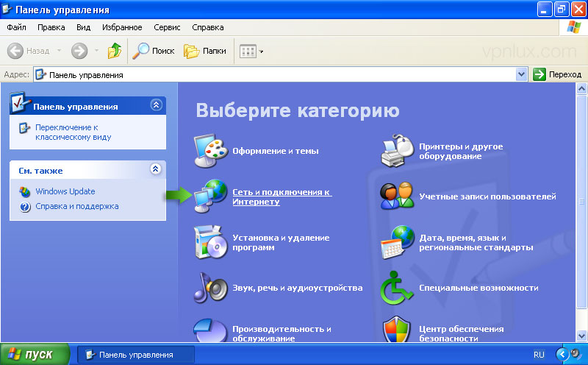
Task: Collapse the См. также side panel
Action: 155,169
